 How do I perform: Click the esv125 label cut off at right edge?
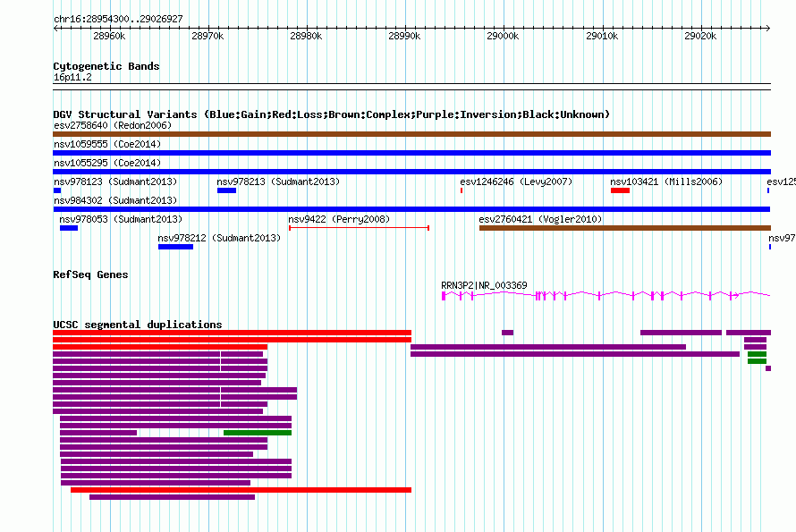pos(781,182)
